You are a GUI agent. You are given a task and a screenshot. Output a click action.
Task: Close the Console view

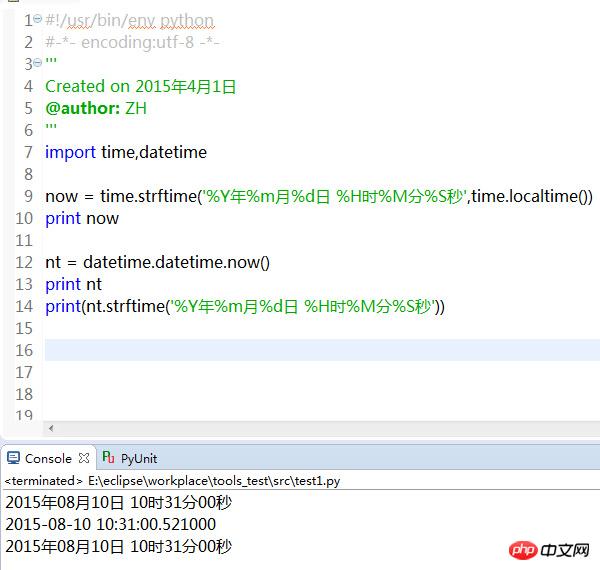click(x=84, y=458)
